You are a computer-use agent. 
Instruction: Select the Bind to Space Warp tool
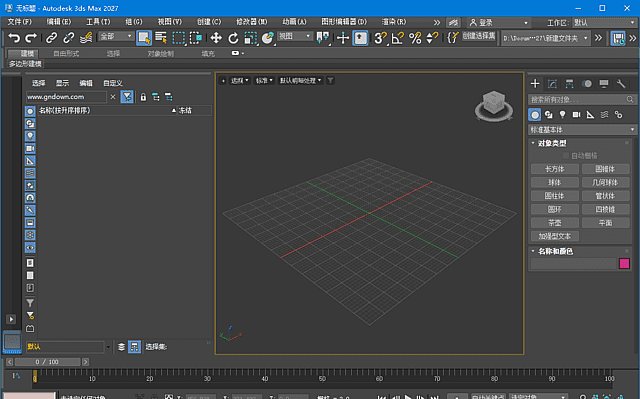[86, 38]
